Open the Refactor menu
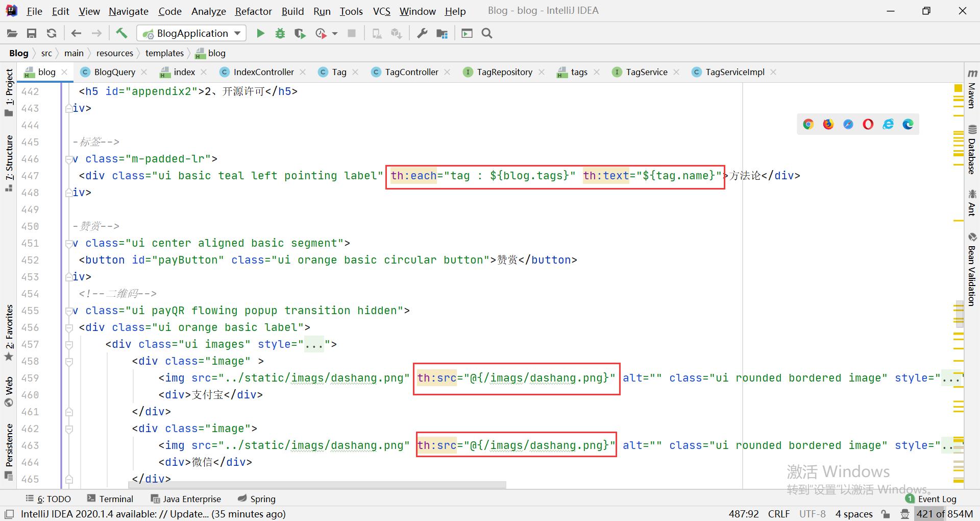 pos(253,11)
